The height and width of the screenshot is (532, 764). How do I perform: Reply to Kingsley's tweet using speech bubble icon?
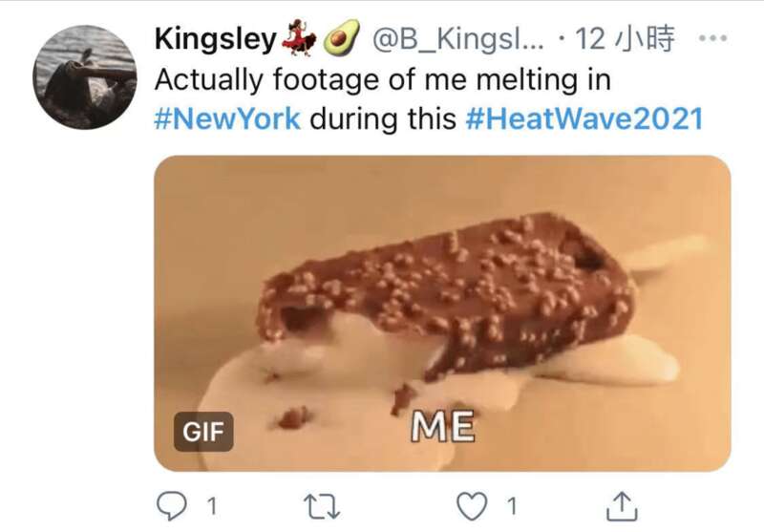168,503
